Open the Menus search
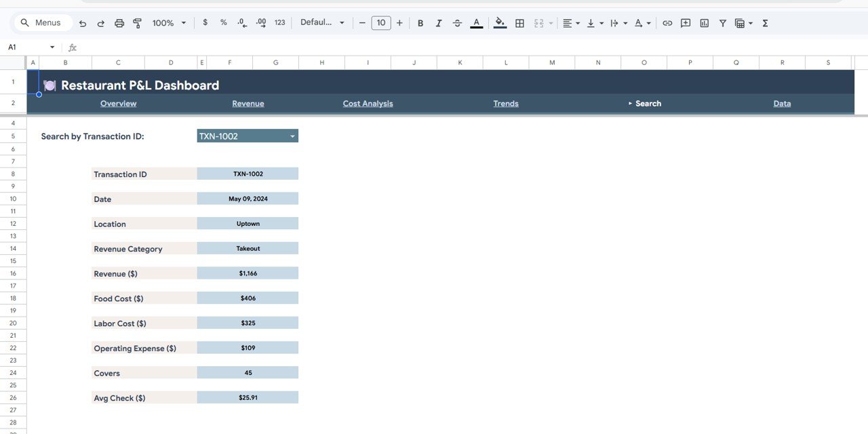Viewport: 868px width, 434px height. pyautogui.click(x=42, y=22)
